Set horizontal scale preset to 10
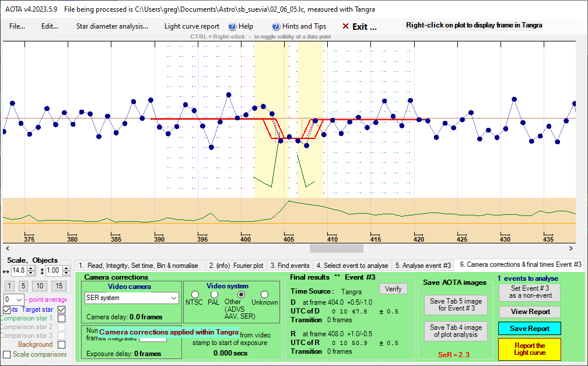The image size is (588, 366). click(x=39, y=286)
